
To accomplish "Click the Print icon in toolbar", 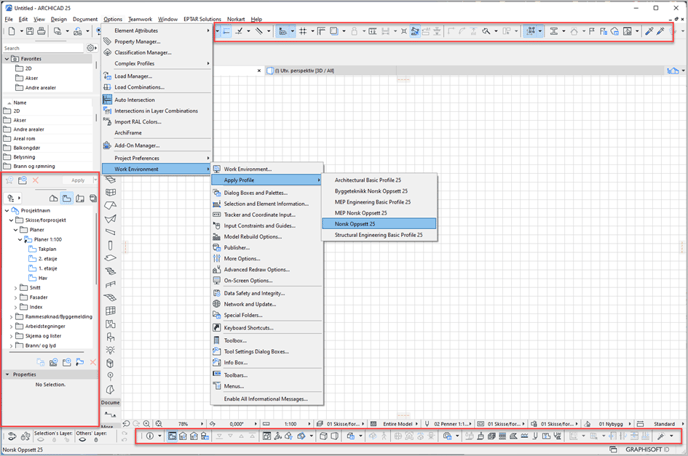I will tap(41, 31).
